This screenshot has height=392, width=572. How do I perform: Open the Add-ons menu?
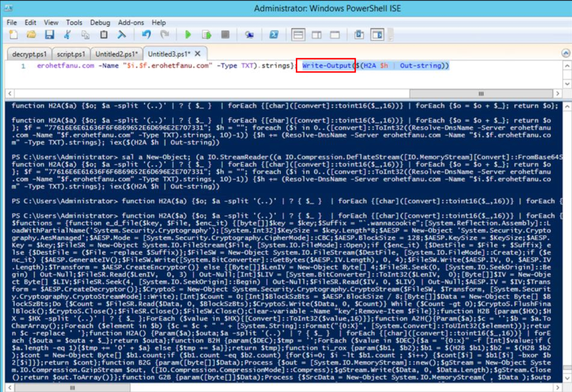click(x=131, y=23)
